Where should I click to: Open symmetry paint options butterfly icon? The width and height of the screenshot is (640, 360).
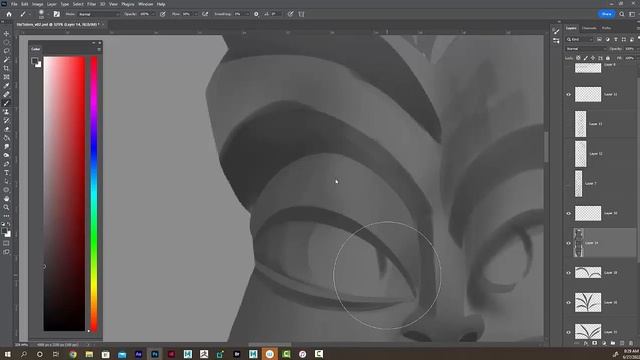302,14
